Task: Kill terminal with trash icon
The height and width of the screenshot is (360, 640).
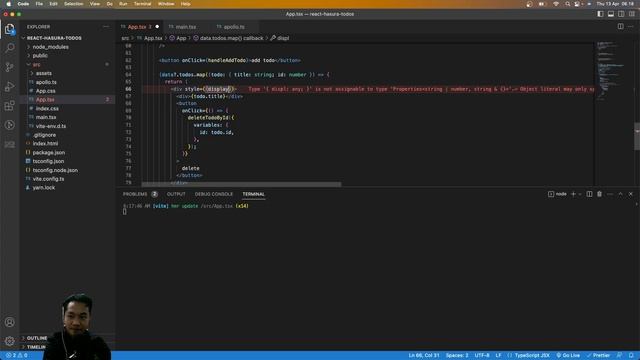Action: [x=599, y=194]
